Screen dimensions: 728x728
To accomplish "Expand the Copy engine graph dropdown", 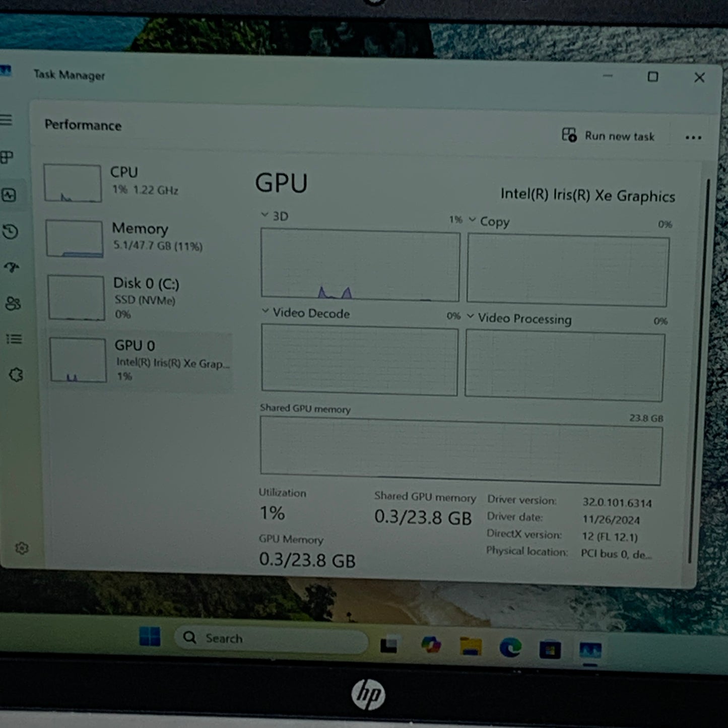I will (472, 220).
